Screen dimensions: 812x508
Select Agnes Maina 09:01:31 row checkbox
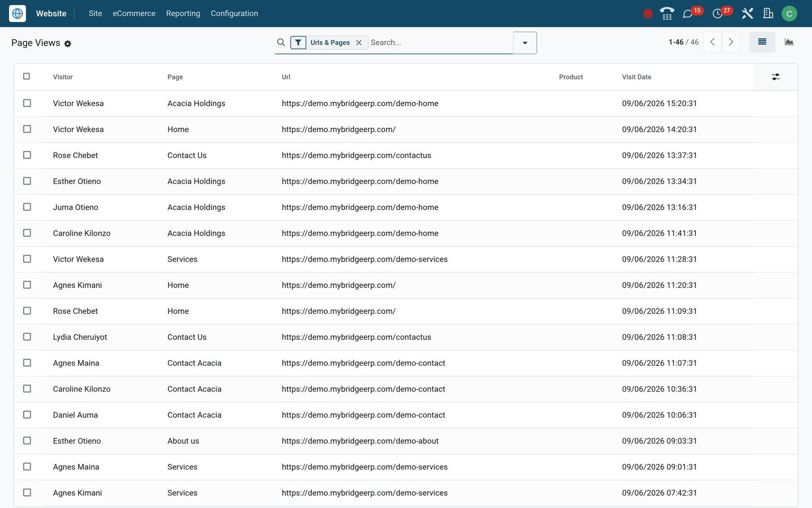click(27, 466)
